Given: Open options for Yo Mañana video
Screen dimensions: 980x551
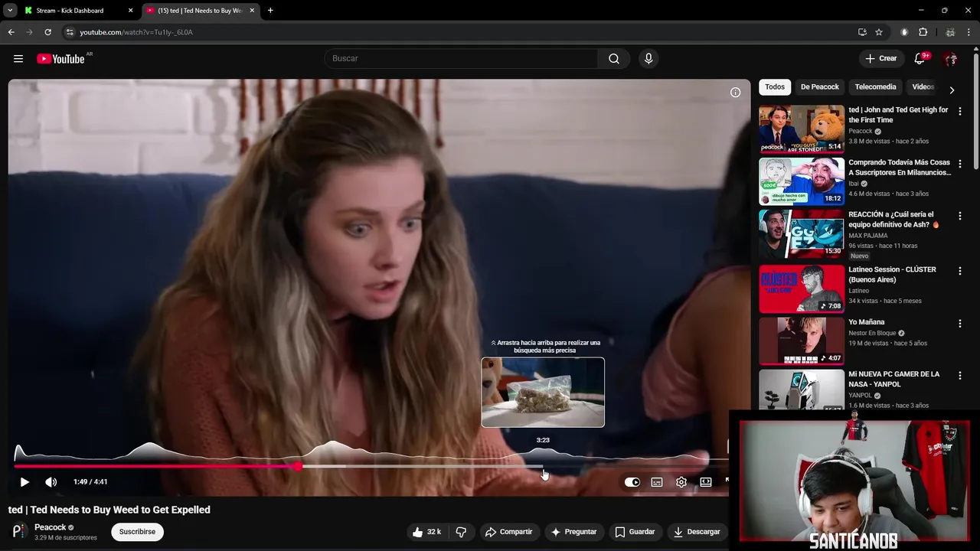Looking at the screenshot, I should [959, 324].
